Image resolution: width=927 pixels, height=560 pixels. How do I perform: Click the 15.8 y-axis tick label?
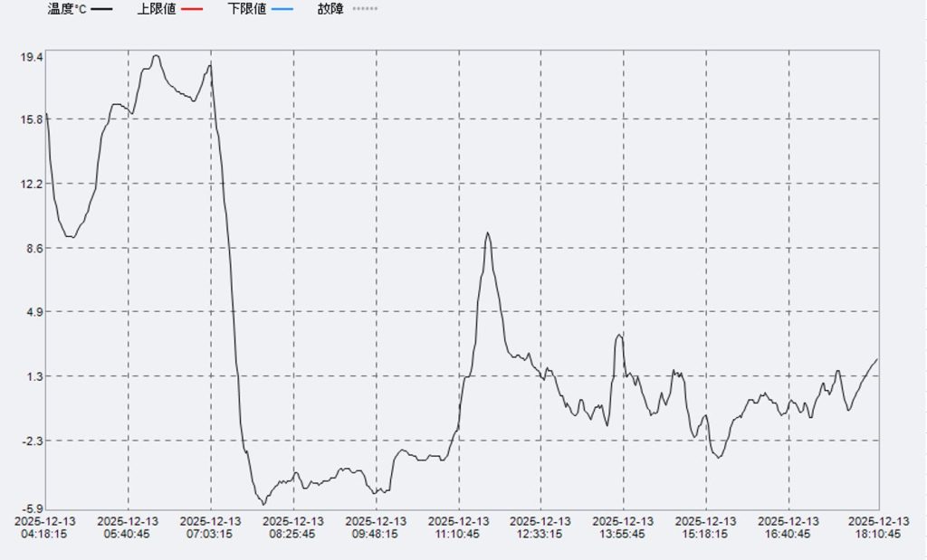(x=32, y=119)
